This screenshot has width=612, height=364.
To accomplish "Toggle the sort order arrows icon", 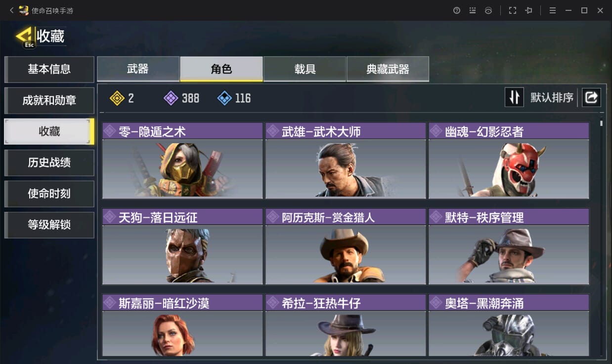I will 514,97.
